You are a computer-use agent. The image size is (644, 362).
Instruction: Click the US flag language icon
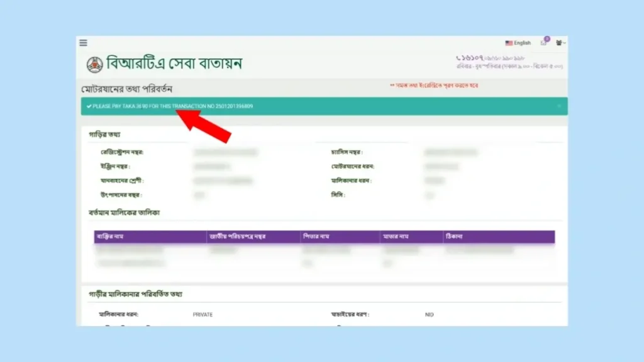[x=509, y=43]
